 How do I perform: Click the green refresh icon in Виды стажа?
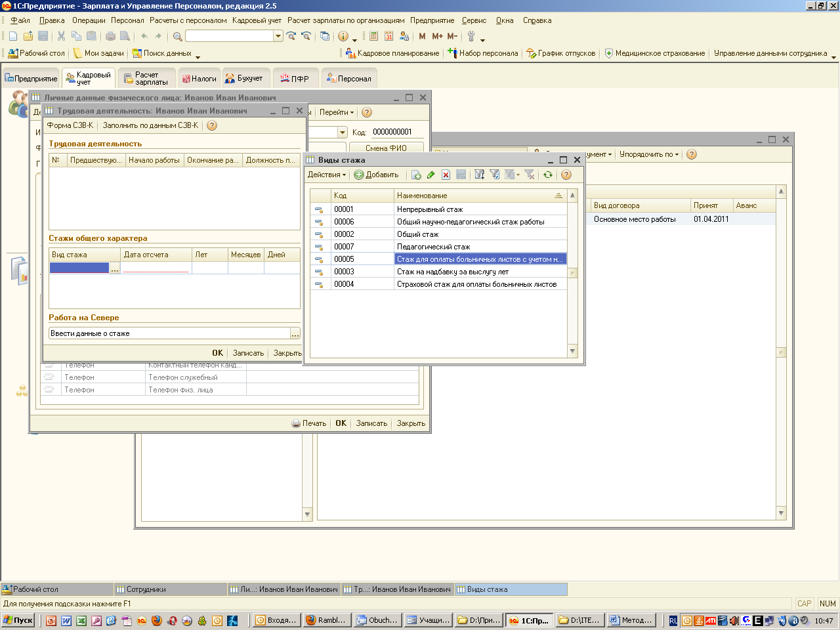pos(547,175)
